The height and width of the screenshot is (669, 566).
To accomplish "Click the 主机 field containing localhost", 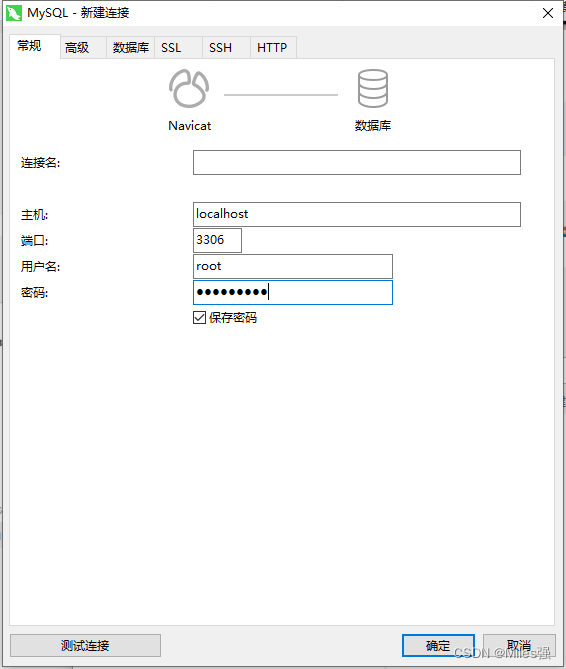I will click(357, 214).
